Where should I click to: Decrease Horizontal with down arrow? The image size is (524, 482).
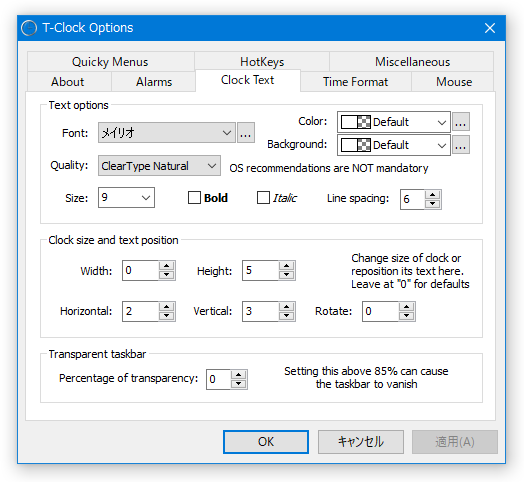pos(166,316)
